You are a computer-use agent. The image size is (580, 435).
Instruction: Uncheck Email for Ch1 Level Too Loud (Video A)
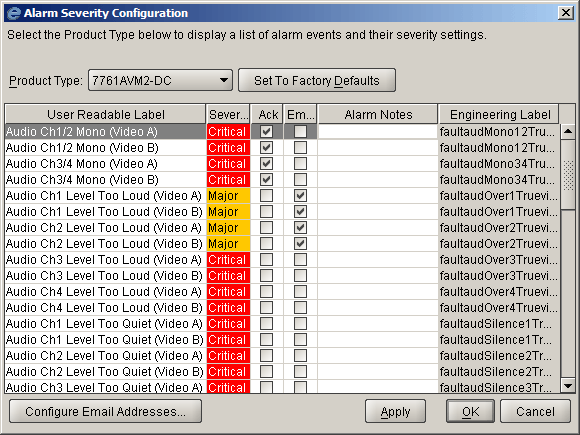(x=300, y=196)
